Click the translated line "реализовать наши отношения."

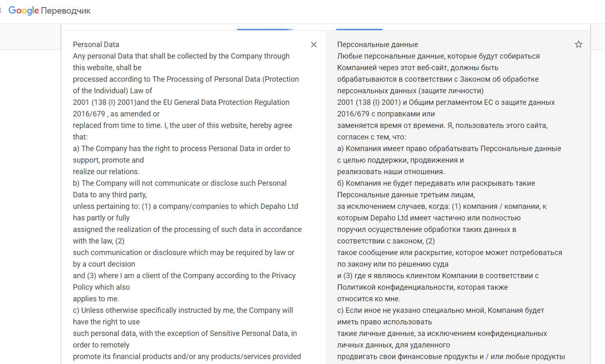pos(391,172)
